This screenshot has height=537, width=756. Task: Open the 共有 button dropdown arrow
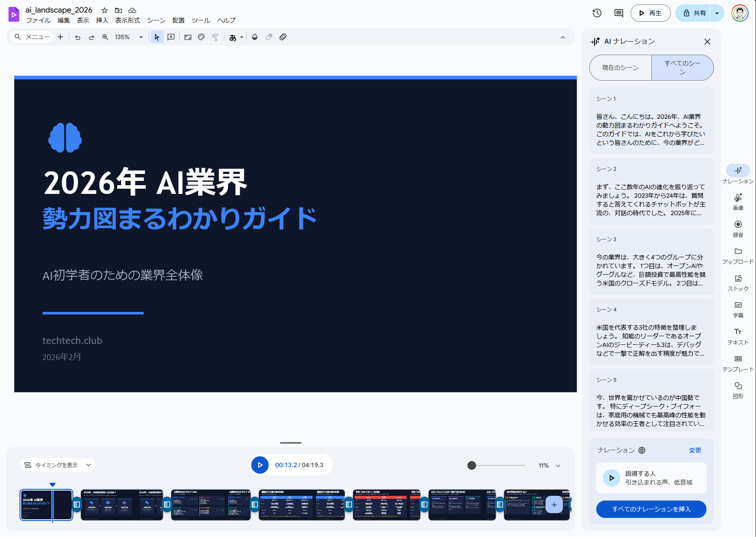(717, 13)
